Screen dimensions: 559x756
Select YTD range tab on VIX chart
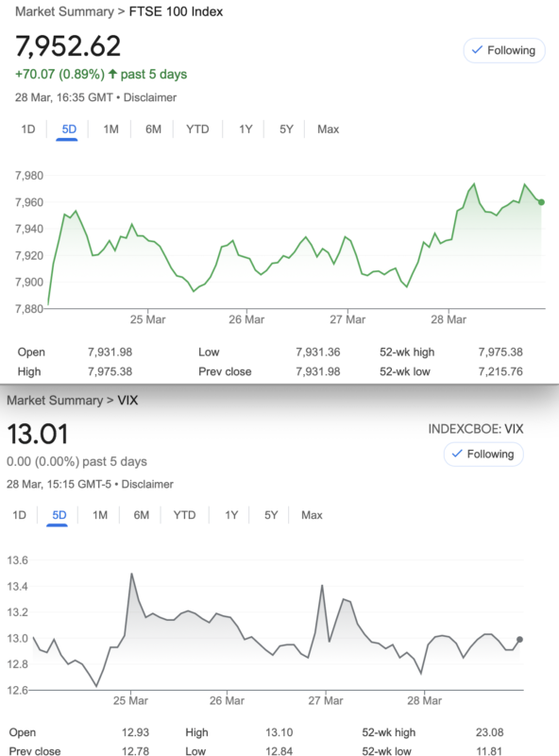pyautogui.click(x=184, y=515)
